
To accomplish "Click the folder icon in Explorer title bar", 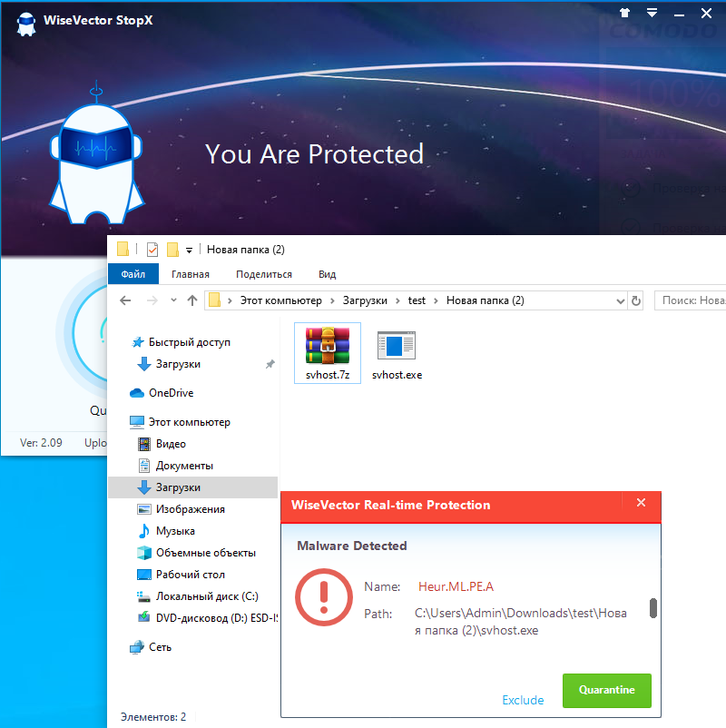I will pos(123,250).
